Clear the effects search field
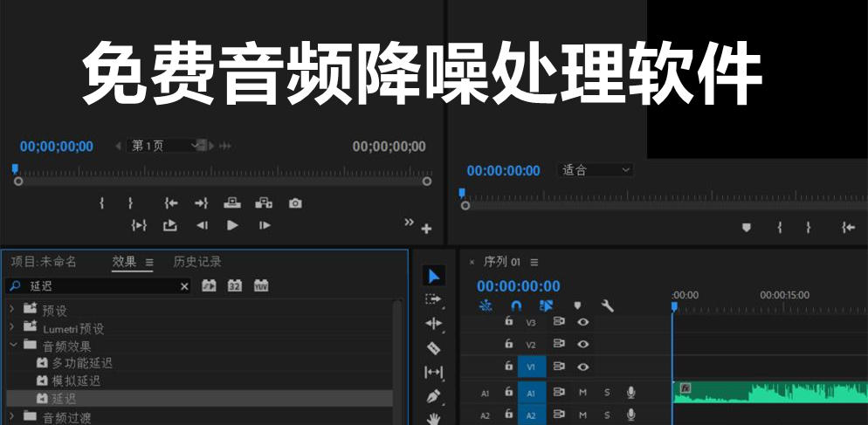 [184, 286]
